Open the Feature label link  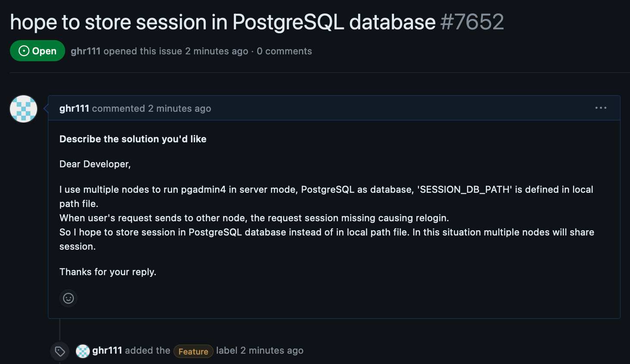coord(193,351)
